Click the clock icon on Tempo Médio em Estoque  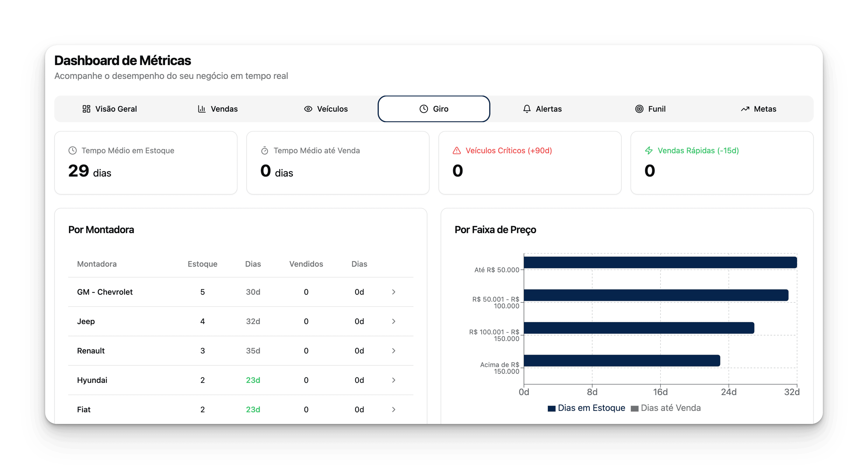[73, 151]
